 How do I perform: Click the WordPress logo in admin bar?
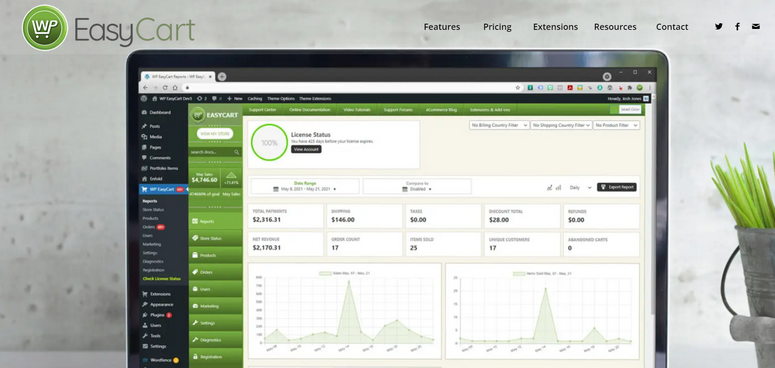(x=144, y=98)
